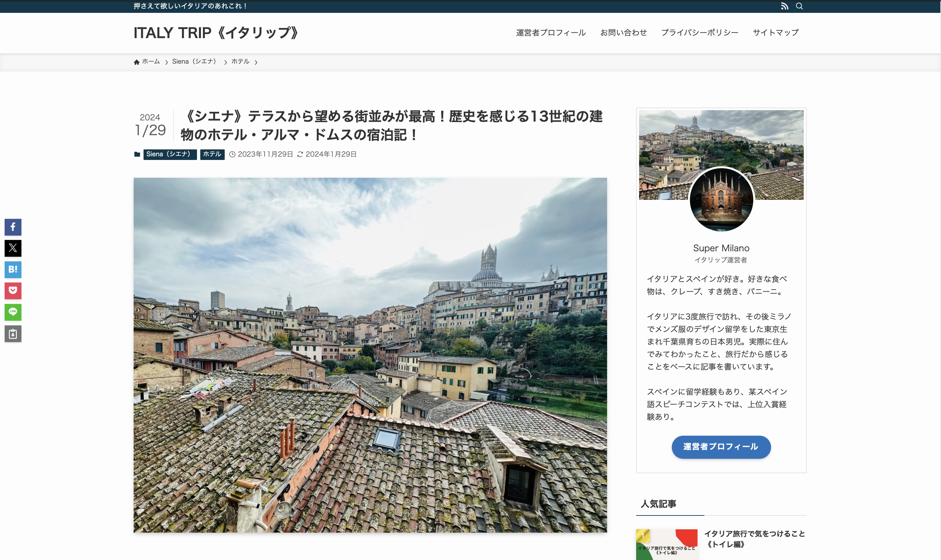Click ITALY TRIP《イタリップ》site title

216,33
